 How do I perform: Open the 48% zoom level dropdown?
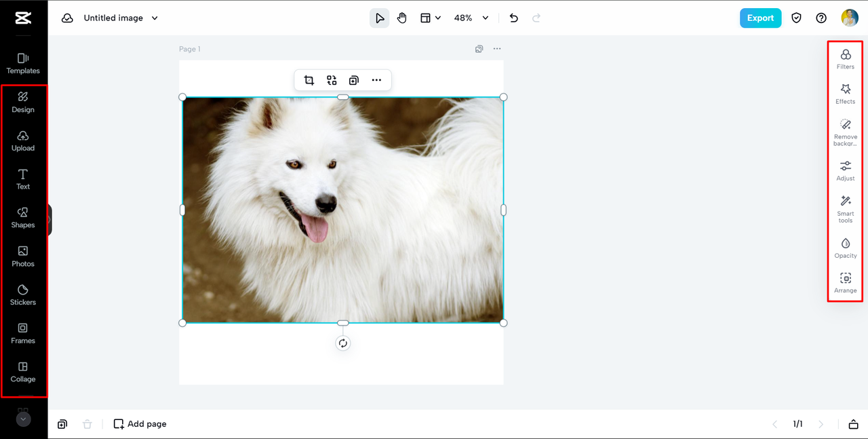[471, 18]
